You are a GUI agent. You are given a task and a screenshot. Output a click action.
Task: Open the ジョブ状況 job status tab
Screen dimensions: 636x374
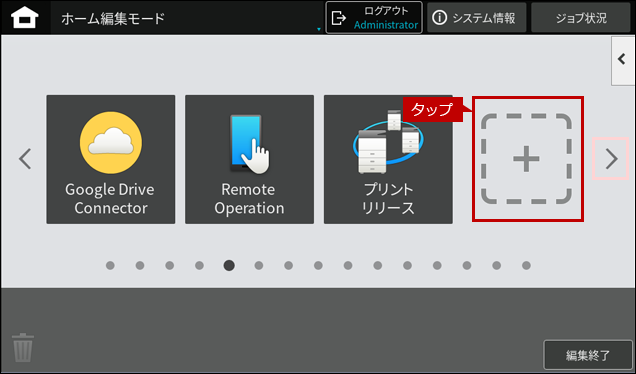(581, 18)
